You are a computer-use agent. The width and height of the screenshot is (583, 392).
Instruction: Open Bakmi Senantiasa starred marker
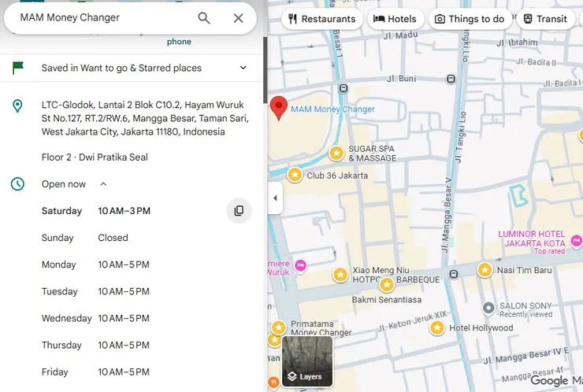click(x=387, y=285)
